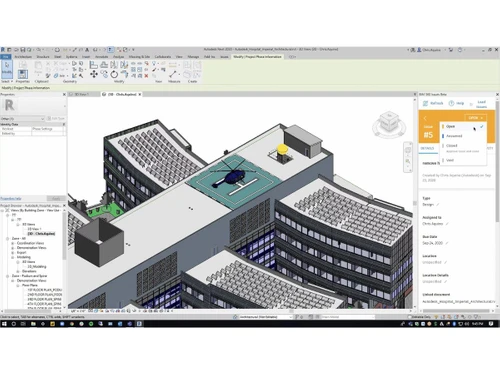
Task: Click the Load Issues button
Action: (481, 104)
